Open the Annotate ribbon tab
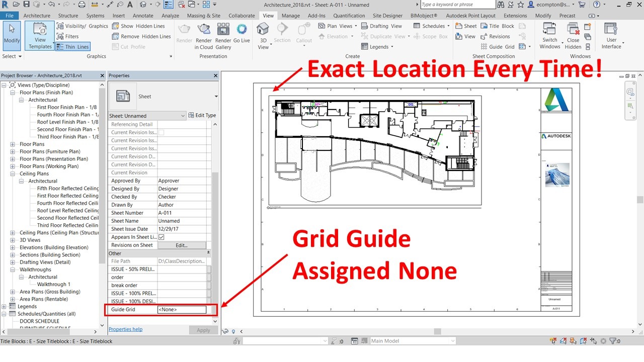644x362 pixels. (143, 16)
